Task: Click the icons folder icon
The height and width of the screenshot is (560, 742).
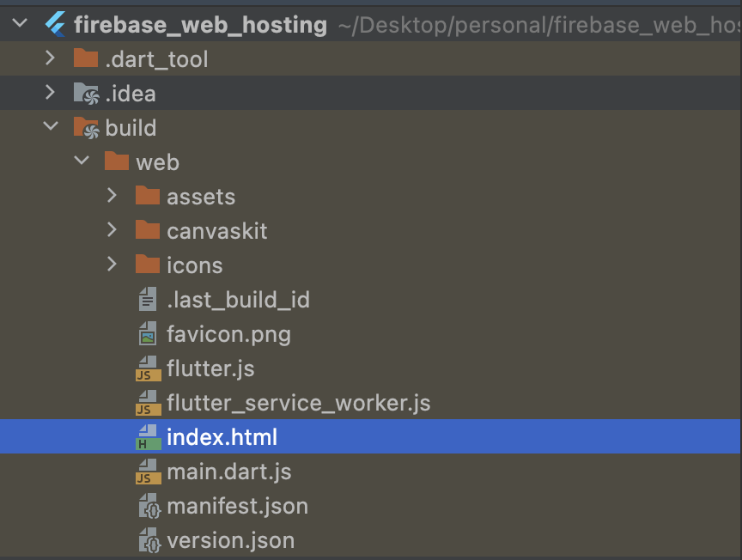Action: (148, 265)
